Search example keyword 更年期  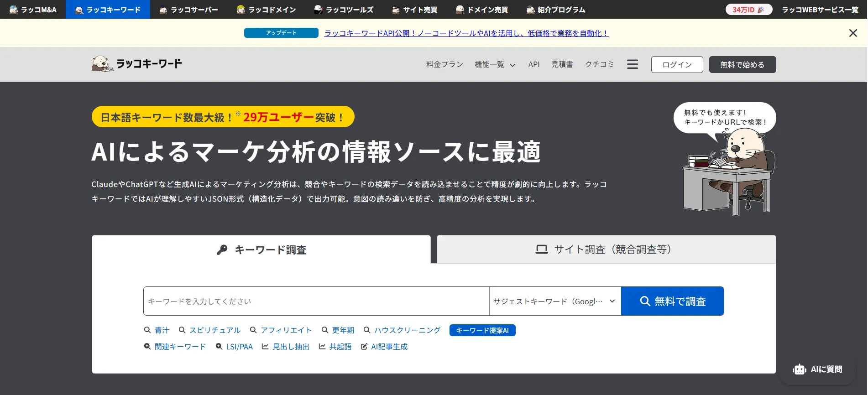(x=338, y=330)
